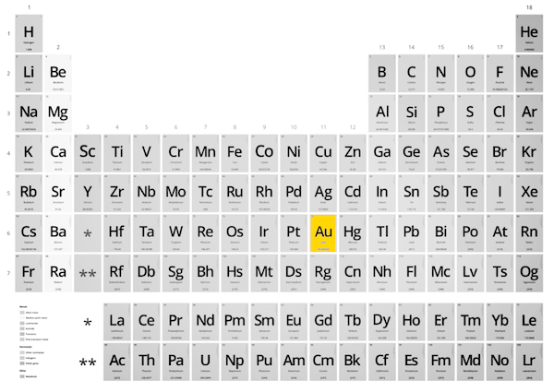This screenshot has width=554, height=392.
Task: Select the Francium (Fr) element tile
Action: 29,274
